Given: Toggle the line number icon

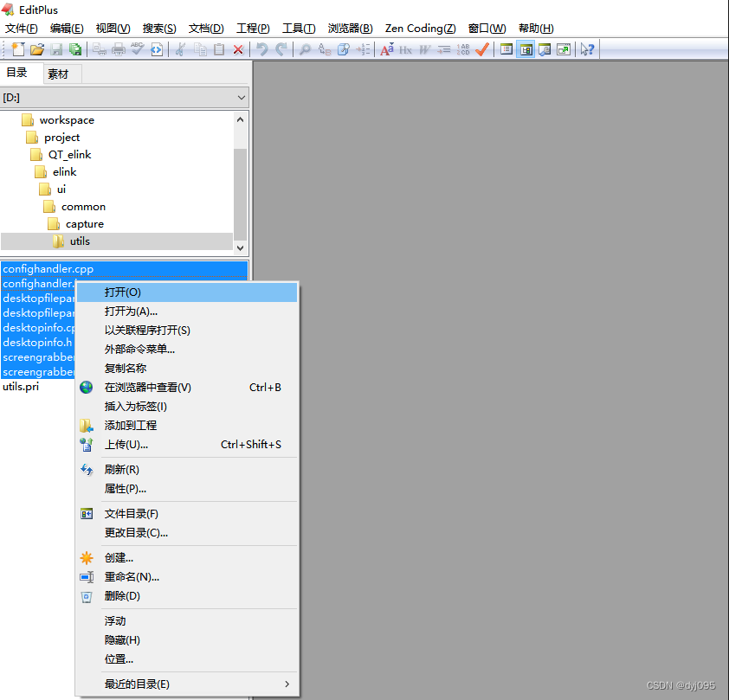Looking at the screenshot, I should [463, 48].
